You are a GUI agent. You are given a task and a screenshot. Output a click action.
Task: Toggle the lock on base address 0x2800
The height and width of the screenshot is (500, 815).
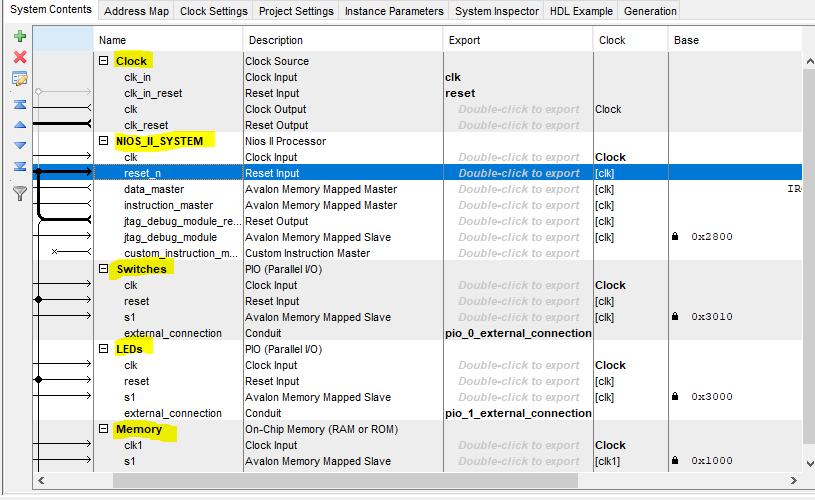[x=675, y=236]
